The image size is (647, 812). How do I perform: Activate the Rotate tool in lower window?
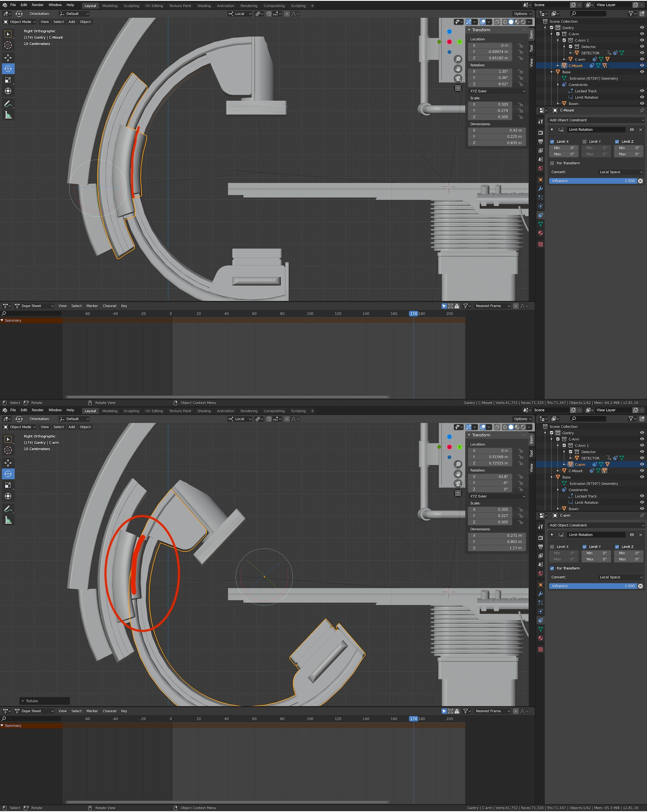[x=8, y=474]
